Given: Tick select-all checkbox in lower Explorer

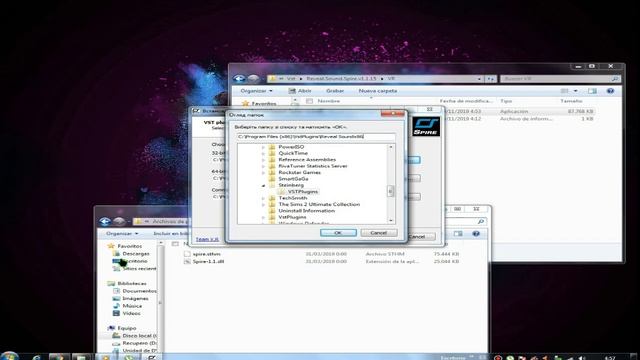Looking at the screenshot, I should coord(176,244).
